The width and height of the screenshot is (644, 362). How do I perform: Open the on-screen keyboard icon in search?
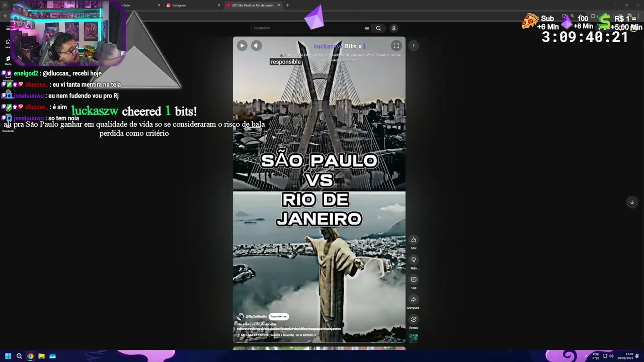(367, 28)
